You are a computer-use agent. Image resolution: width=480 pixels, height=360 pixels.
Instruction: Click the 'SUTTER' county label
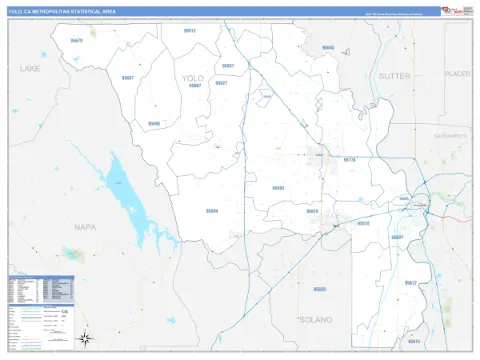[395, 76]
